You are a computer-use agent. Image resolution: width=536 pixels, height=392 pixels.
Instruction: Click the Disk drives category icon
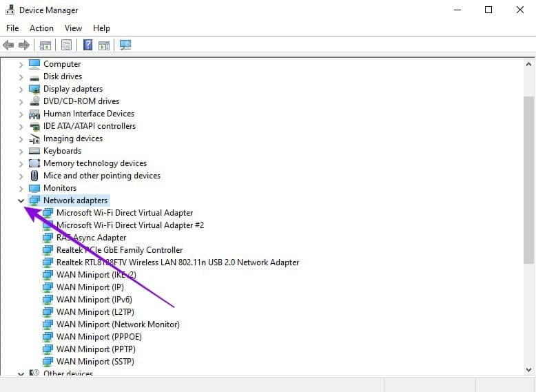[34, 77]
